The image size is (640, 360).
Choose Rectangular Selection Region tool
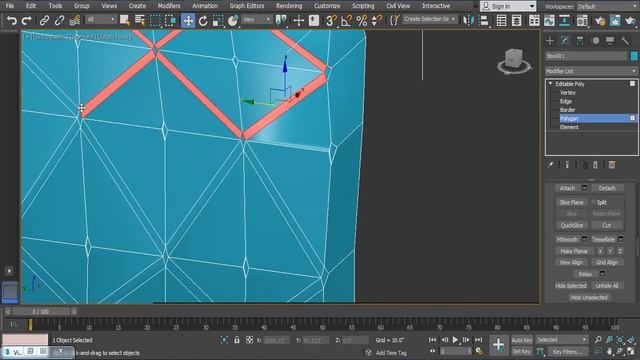(x=155, y=20)
